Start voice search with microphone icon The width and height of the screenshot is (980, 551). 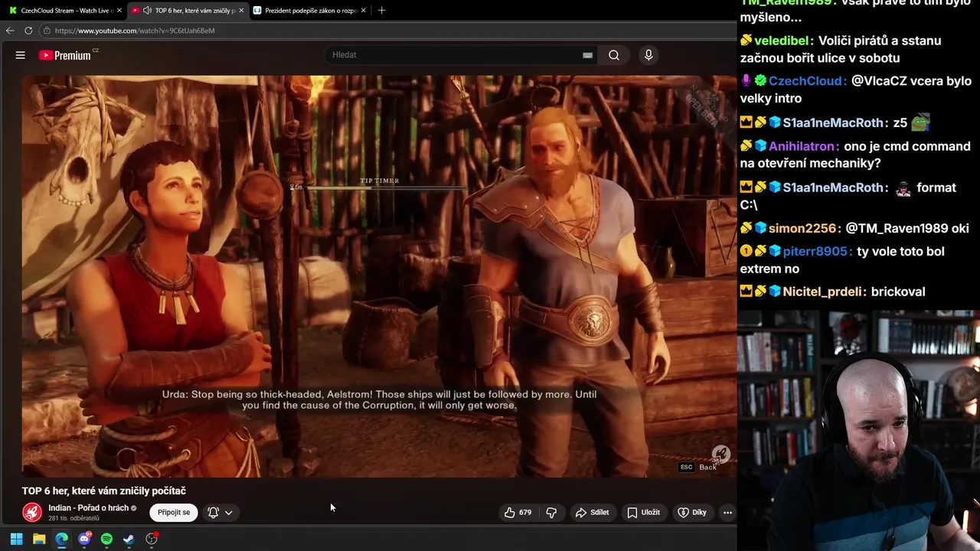648,55
